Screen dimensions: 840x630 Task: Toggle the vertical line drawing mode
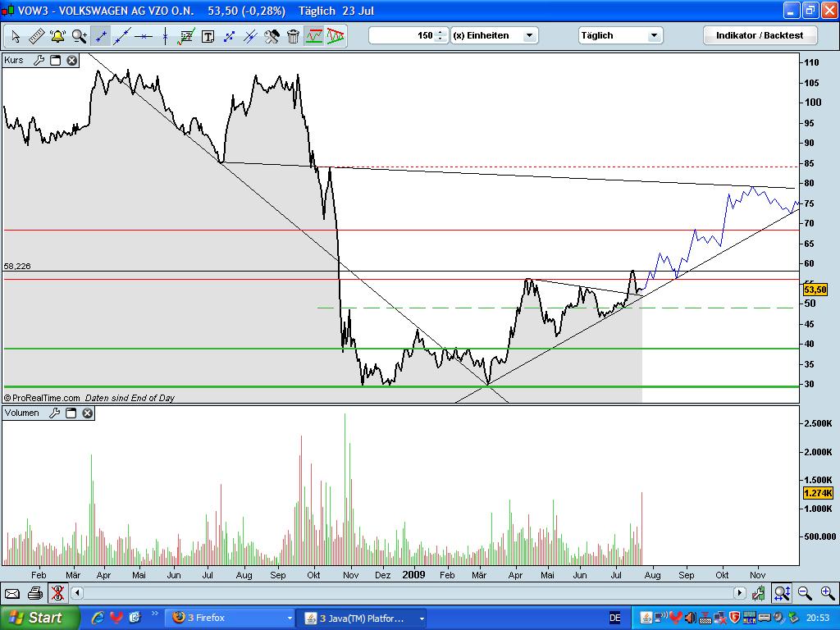click(165, 35)
